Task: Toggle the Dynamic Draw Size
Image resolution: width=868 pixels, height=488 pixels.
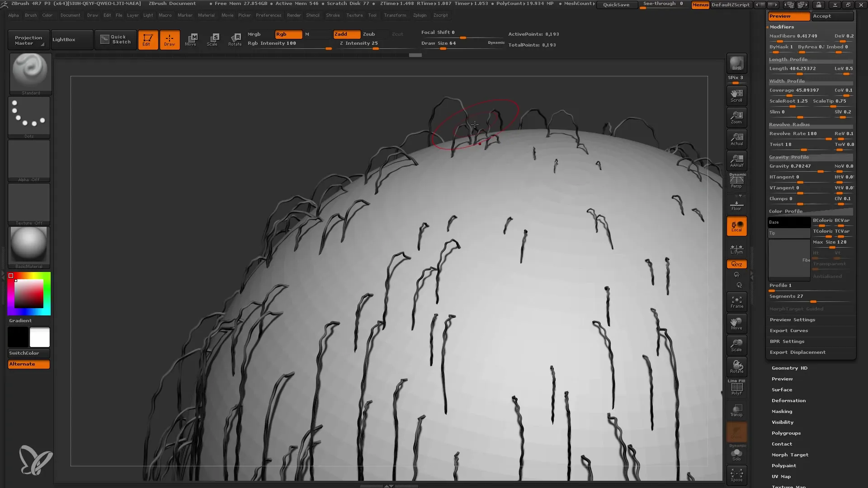Action: pyautogui.click(x=495, y=43)
